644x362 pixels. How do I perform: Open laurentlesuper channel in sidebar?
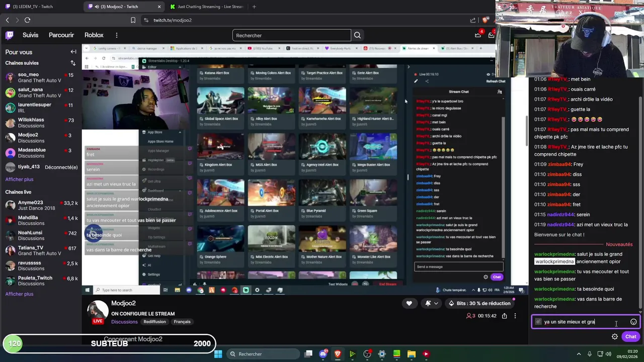click(40, 108)
